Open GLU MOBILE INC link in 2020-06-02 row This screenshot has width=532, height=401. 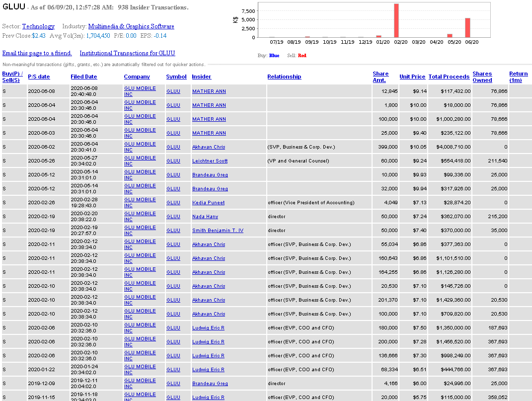point(140,147)
